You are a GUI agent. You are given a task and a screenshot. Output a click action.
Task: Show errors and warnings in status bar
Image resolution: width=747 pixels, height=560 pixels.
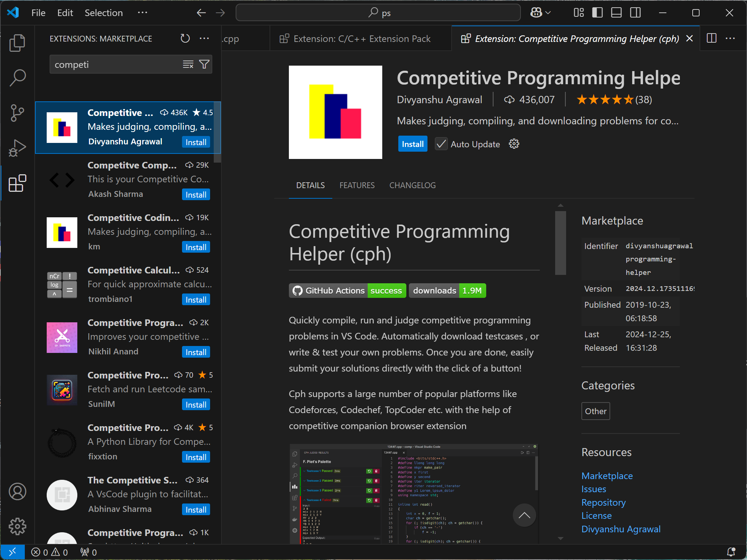(x=50, y=552)
